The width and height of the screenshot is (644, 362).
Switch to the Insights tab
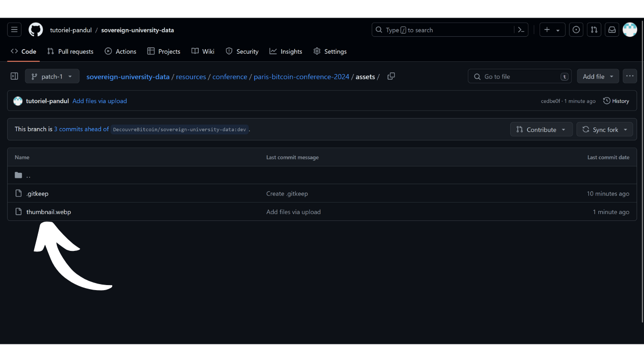pyautogui.click(x=286, y=51)
